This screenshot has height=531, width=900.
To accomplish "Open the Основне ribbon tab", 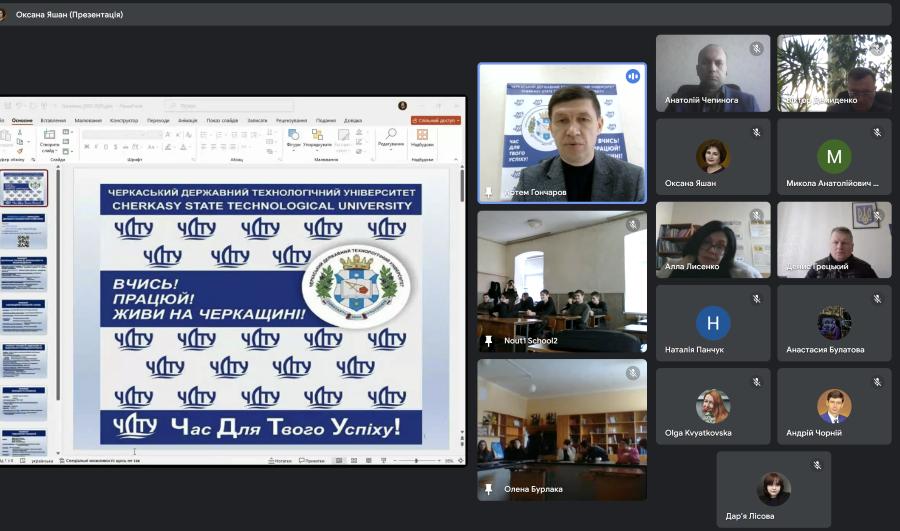I will click(22, 121).
